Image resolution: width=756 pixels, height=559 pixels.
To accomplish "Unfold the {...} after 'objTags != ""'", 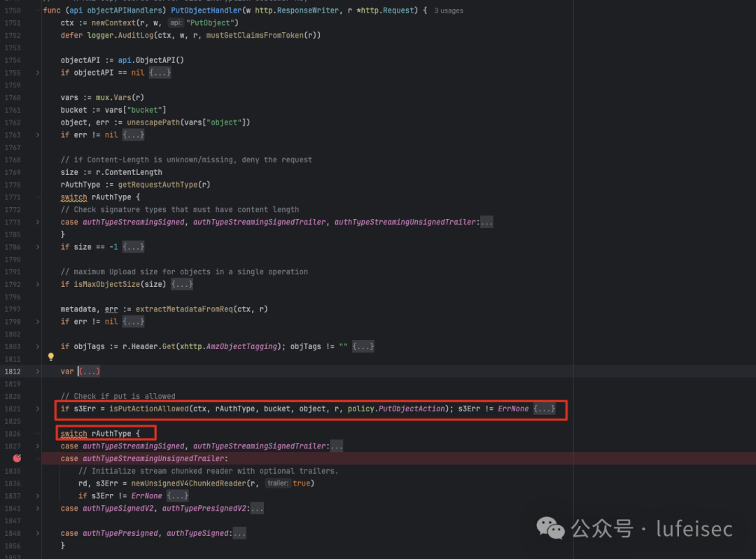I will 363,346.
